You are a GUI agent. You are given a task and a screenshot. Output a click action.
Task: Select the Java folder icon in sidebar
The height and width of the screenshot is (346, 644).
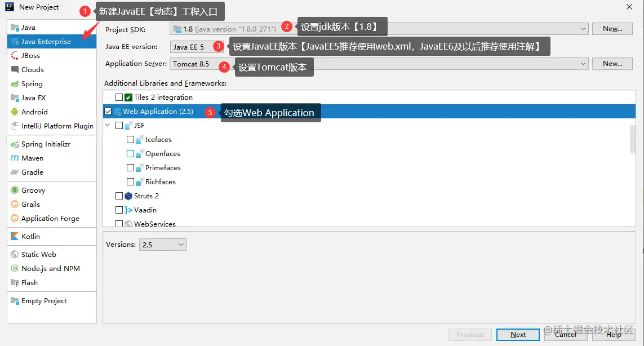coord(15,28)
